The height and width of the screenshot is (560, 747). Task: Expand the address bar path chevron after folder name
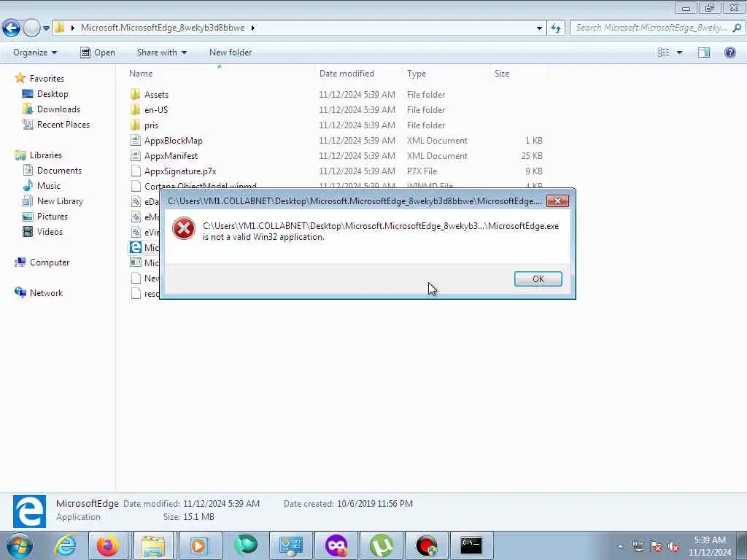(x=252, y=28)
